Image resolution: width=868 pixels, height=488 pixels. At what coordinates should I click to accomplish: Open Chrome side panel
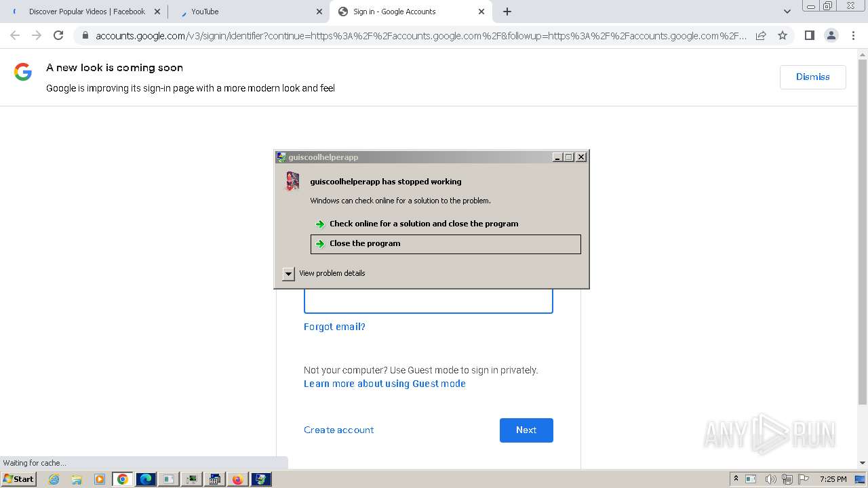[x=809, y=35]
